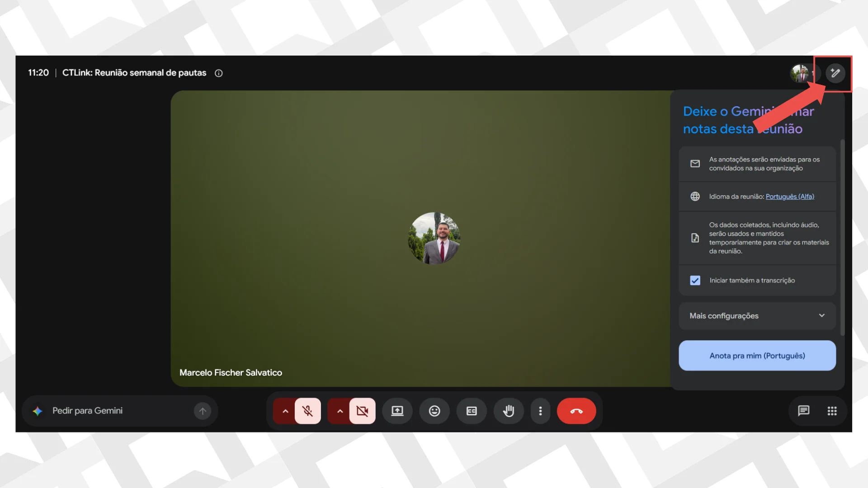Open participant avatar in top bar
Screen dimensions: 868x488
click(800, 73)
